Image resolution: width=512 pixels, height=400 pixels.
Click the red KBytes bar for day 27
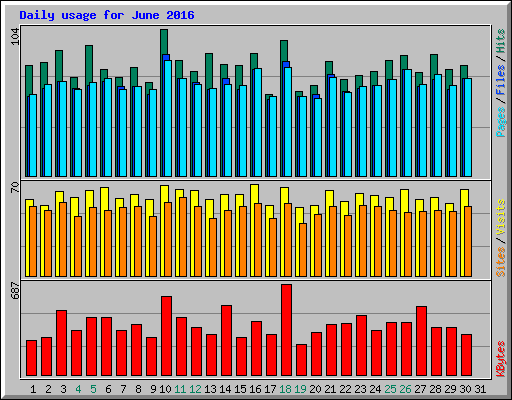pos(421,341)
